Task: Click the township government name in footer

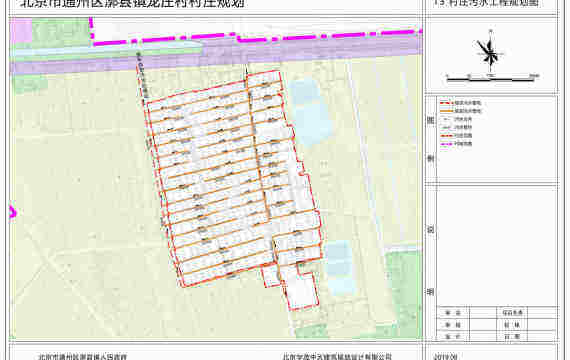Action: [x=83, y=357]
